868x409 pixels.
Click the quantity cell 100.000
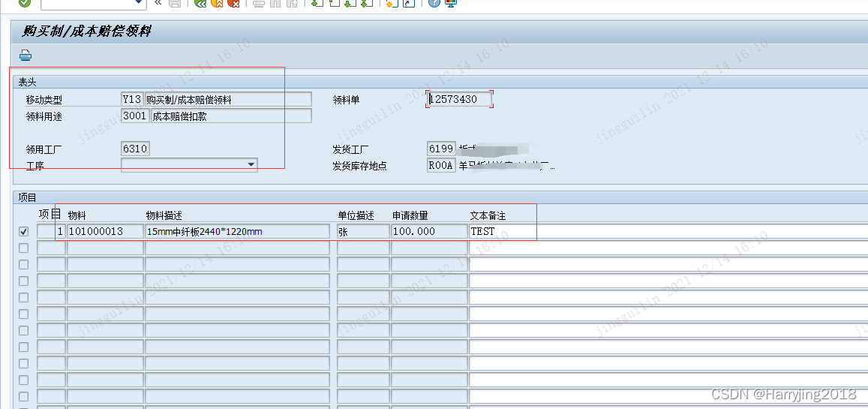click(429, 231)
